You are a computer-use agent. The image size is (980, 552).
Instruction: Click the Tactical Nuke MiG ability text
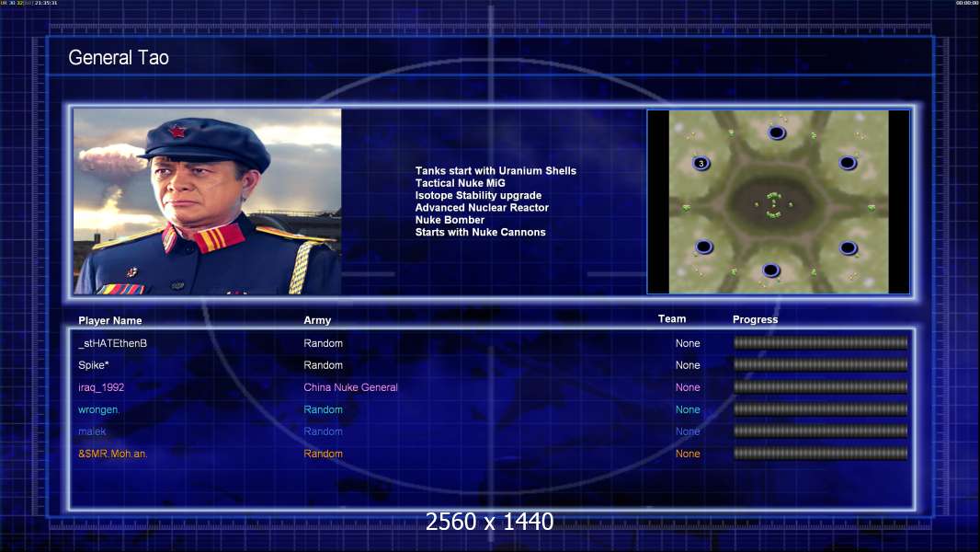pyautogui.click(x=460, y=183)
